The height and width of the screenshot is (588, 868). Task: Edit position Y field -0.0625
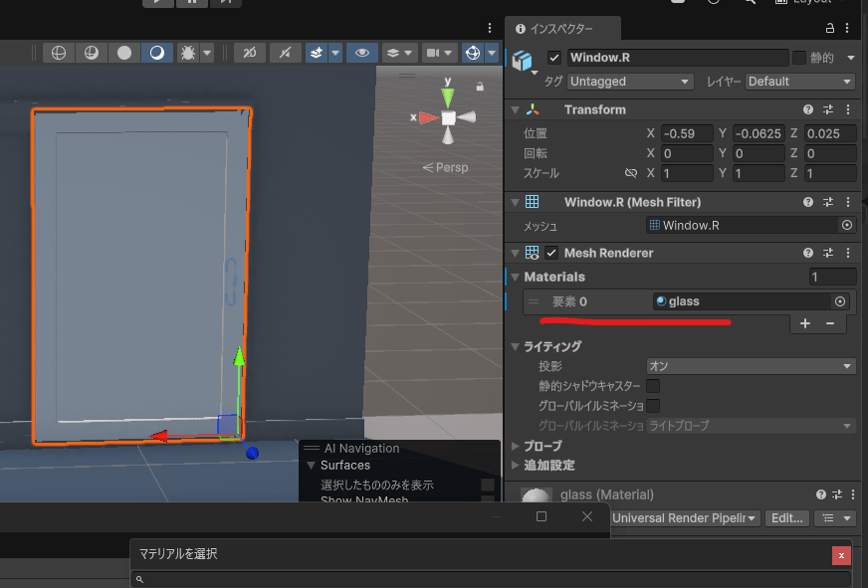[x=759, y=133]
